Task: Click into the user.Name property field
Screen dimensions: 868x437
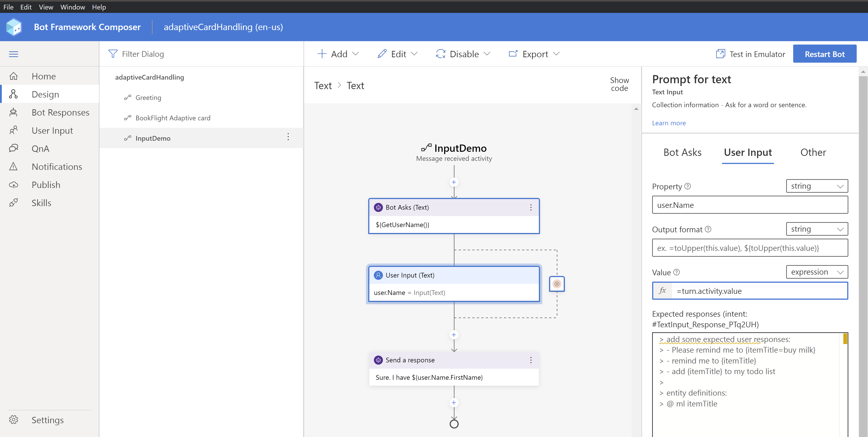Action: [x=750, y=205]
